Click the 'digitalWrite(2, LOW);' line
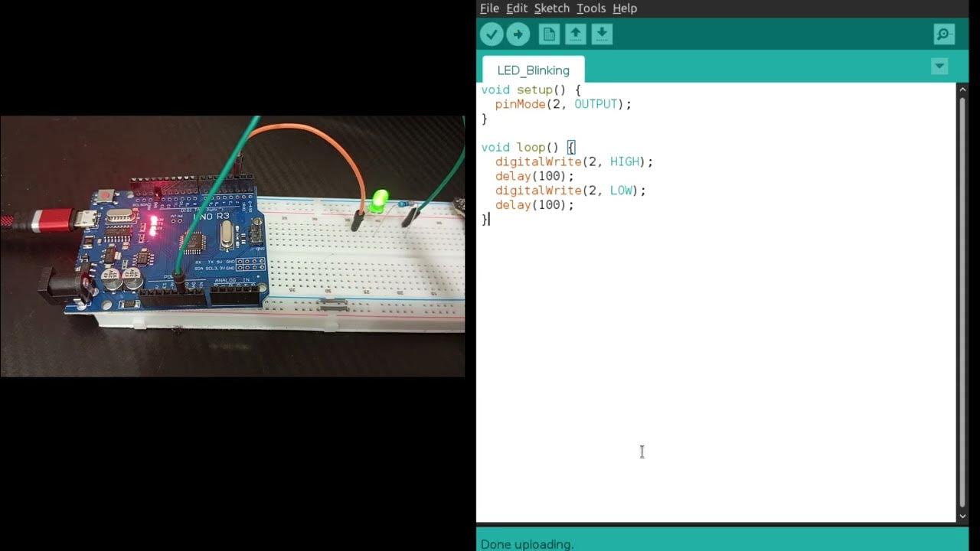Viewport: 980px width, 551px height. [x=570, y=191]
